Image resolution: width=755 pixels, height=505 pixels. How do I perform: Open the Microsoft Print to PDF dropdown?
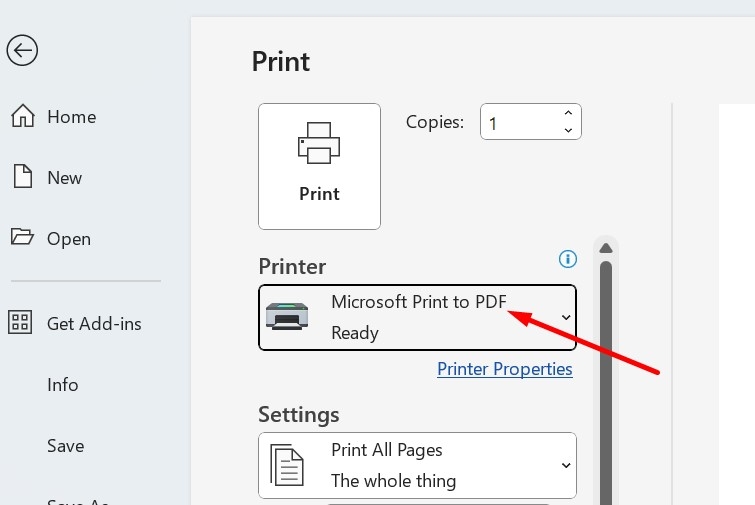[x=417, y=317]
